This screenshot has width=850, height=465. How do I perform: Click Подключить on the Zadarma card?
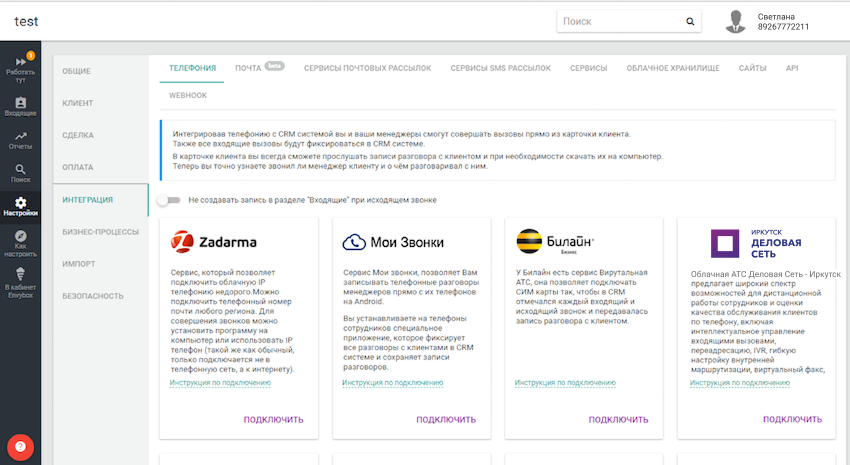pyautogui.click(x=273, y=419)
